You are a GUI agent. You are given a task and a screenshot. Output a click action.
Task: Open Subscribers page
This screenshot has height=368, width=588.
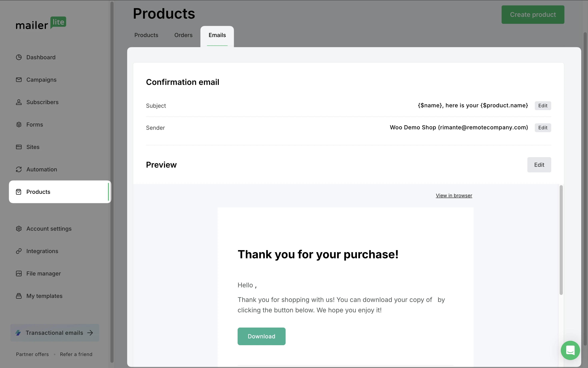point(43,102)
